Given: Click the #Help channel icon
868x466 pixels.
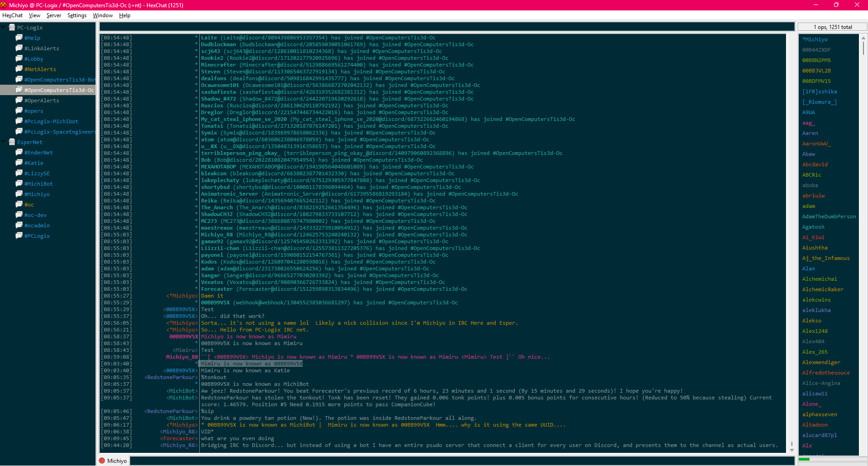Looking at the screenshot, I should pyautogui.click(x=19, y=38).
